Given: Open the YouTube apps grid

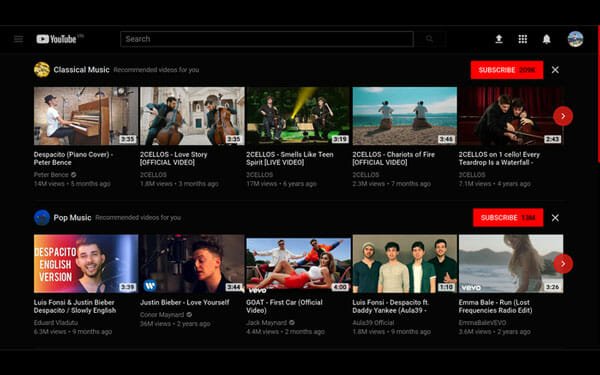Looking at the screenshot, I should tap(523, 39).
